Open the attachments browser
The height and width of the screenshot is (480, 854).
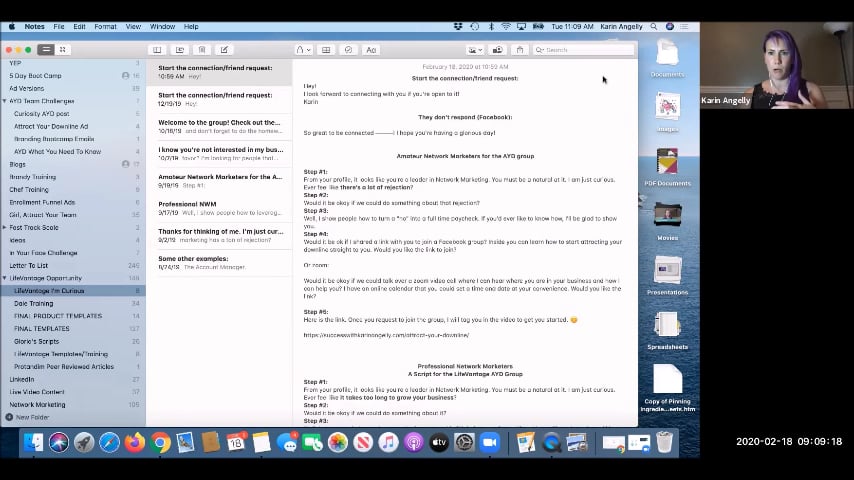pyautogui.click(x=179, y=50)
